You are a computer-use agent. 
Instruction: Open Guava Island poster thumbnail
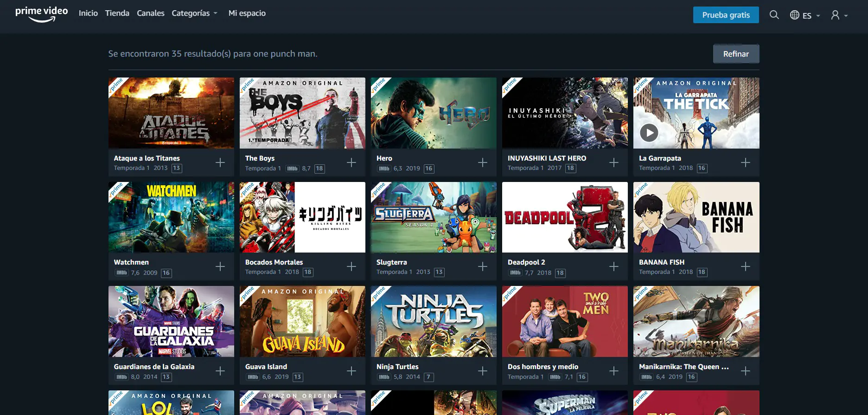click(302, 321)
